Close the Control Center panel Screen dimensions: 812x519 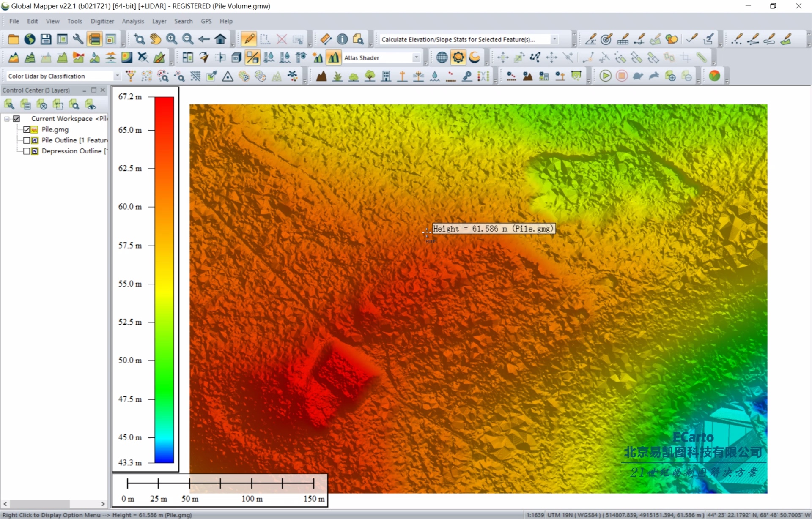(103, 90)
